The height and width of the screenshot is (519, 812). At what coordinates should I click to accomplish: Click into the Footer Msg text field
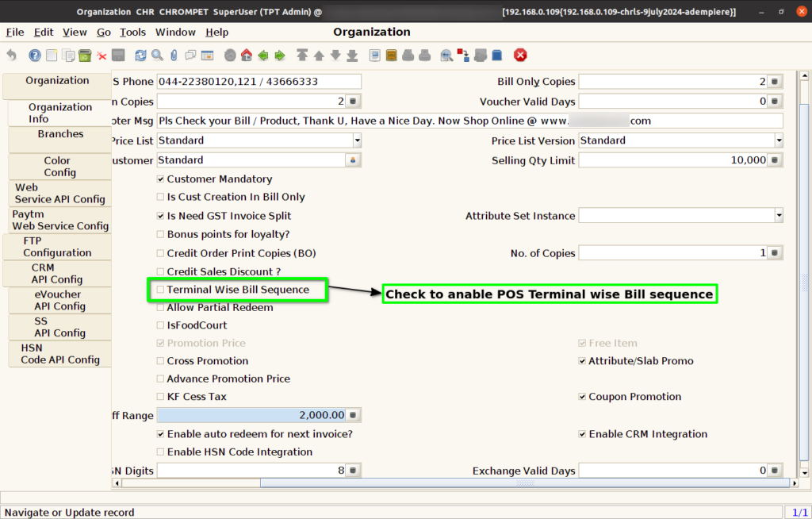[x=469, y=121]
